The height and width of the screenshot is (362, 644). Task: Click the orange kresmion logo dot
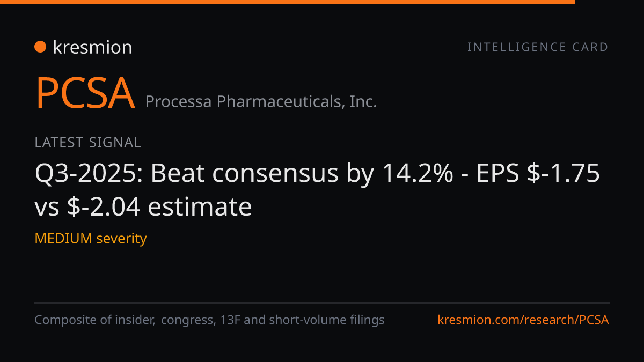point(40,47)
